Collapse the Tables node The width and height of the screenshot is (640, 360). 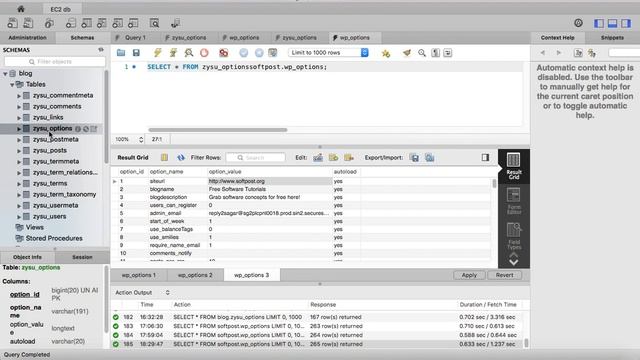12,84
